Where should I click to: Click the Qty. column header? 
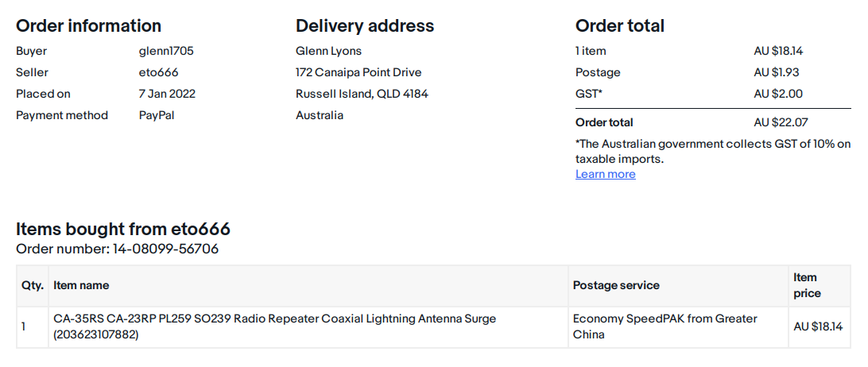point(32,285)
